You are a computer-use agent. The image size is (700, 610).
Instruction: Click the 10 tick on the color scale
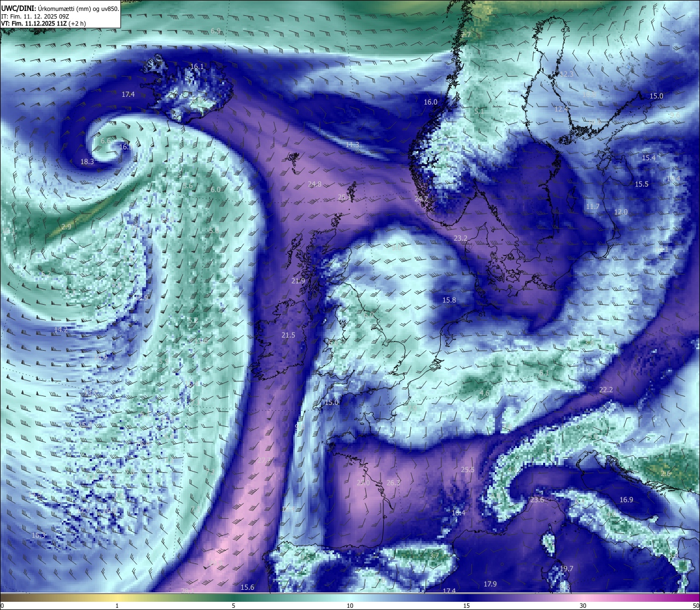coord(350,606)
